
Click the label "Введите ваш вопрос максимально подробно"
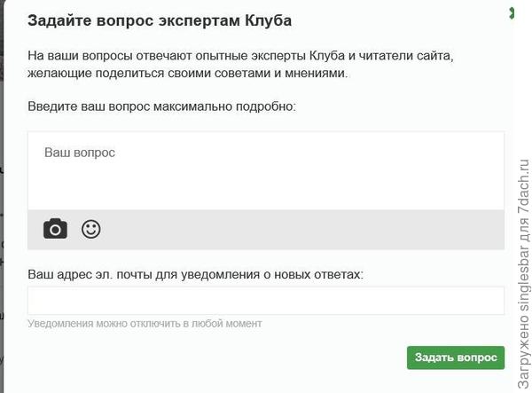coord(161,106)
